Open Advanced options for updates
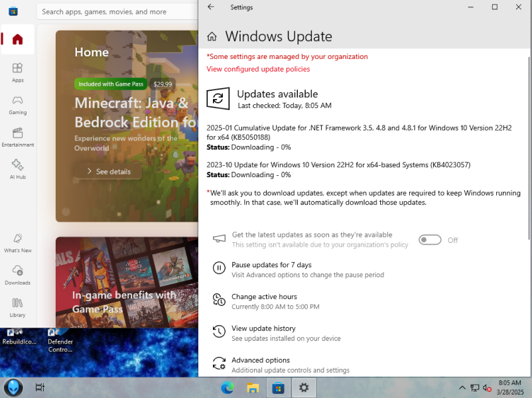Image resolution: width=532 pixels, height=398 pixels. pyautogui.click(x=261, y=360)
